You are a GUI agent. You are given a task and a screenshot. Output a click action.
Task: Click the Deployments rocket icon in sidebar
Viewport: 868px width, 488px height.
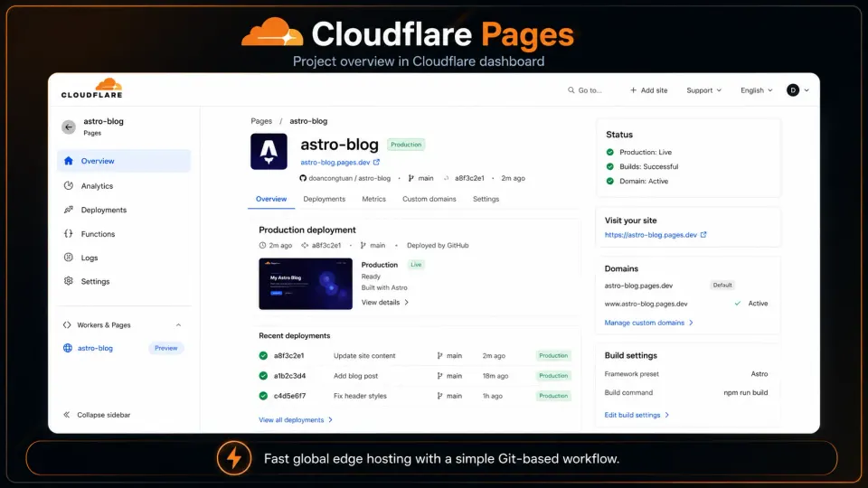pos(68,210)
